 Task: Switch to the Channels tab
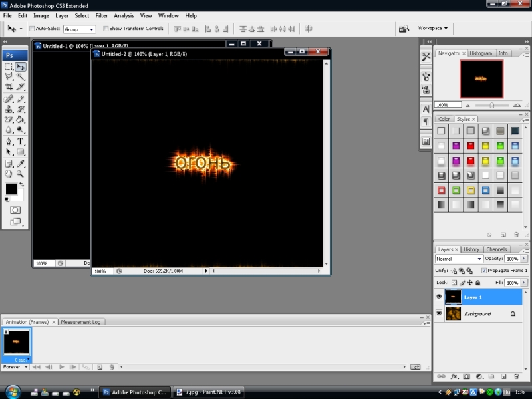coord(496,249)
